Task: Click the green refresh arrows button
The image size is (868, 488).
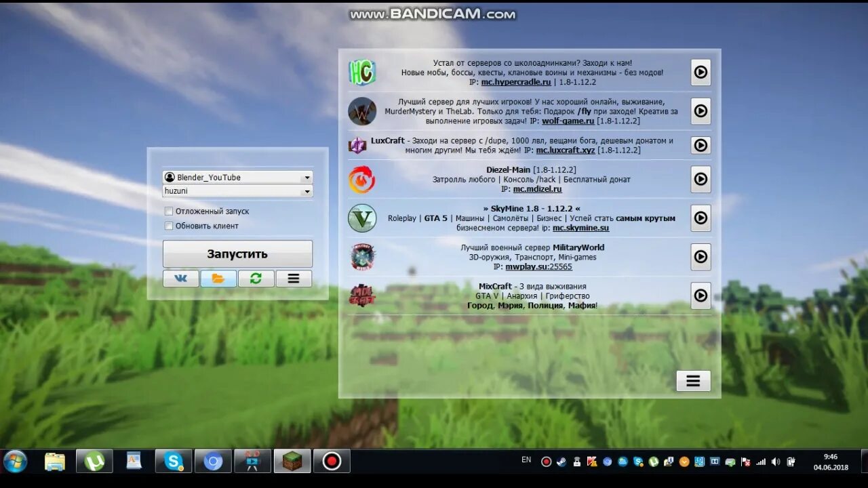Action: pos(256,279)
